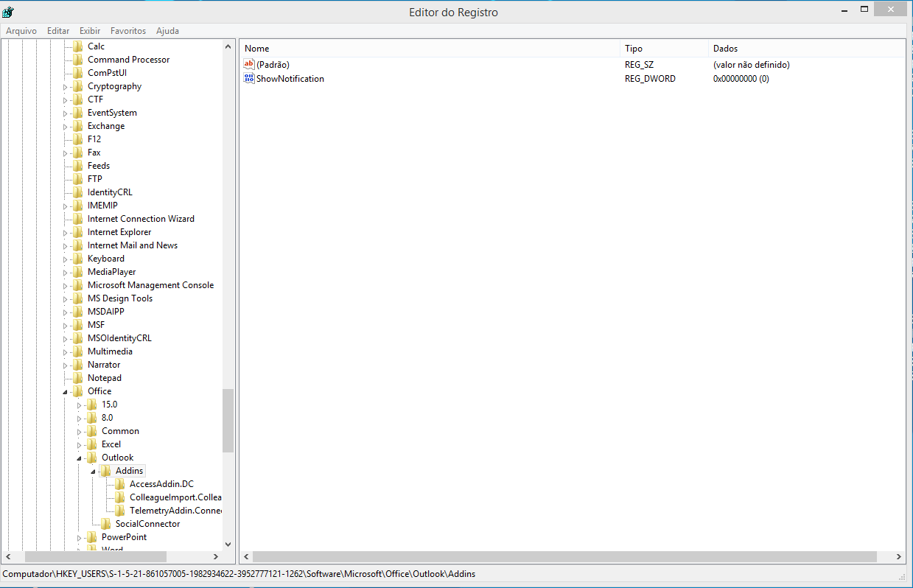Select the Internet Mail and News key
Viewport: 913px width, 588px height.
point(133,245)
